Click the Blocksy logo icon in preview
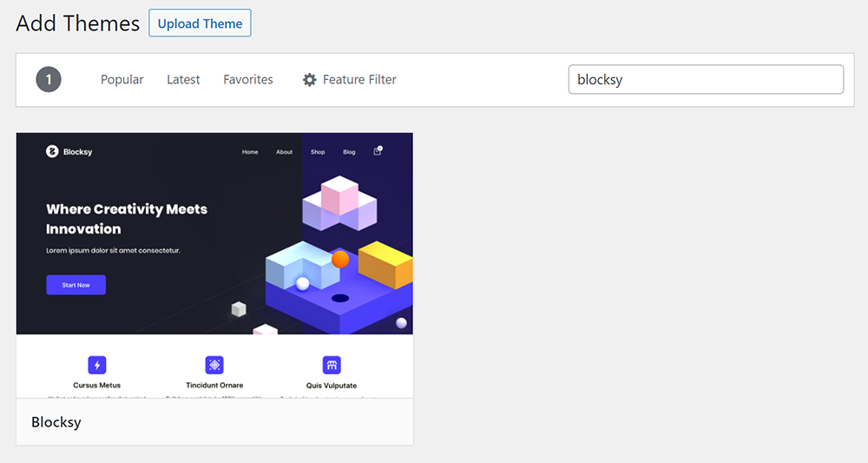This screenshot has height=463, width=868. pos(52,151)
